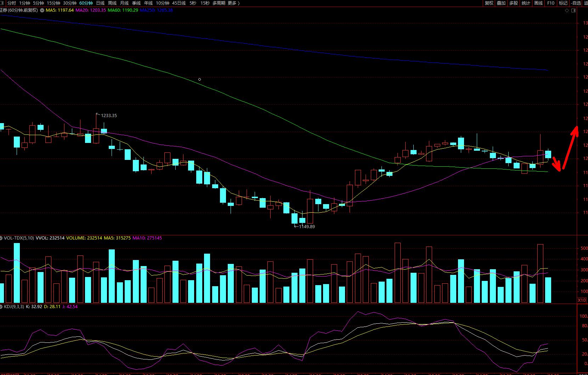Screen dimensions: 588x375
Task: Click the VVOL: 232514 value
Action: point(50,238)
